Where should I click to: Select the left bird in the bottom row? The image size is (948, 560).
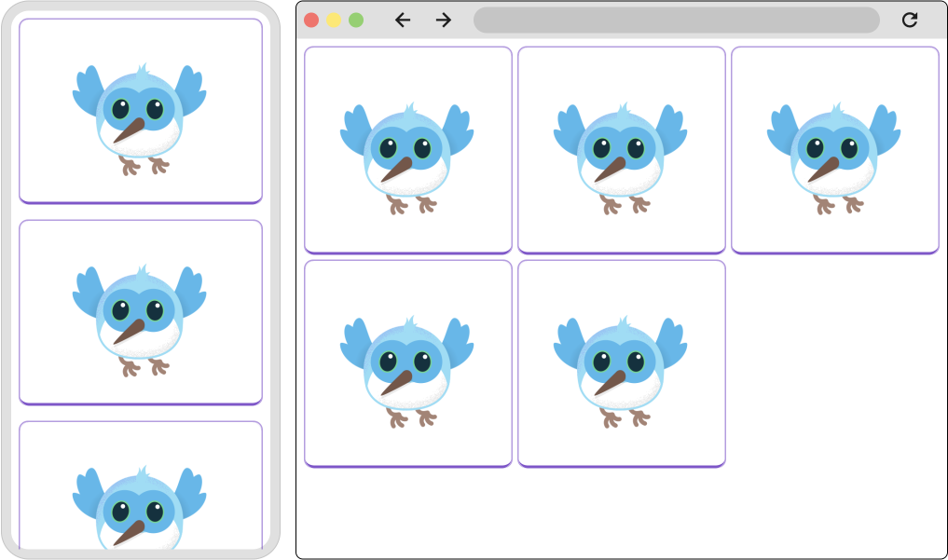(x=407, y=363)
